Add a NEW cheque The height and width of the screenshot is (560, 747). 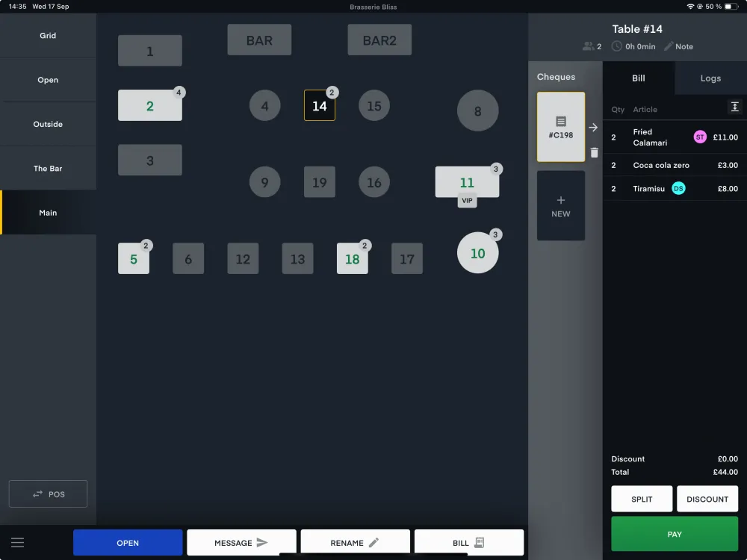[x=561, y=206]
